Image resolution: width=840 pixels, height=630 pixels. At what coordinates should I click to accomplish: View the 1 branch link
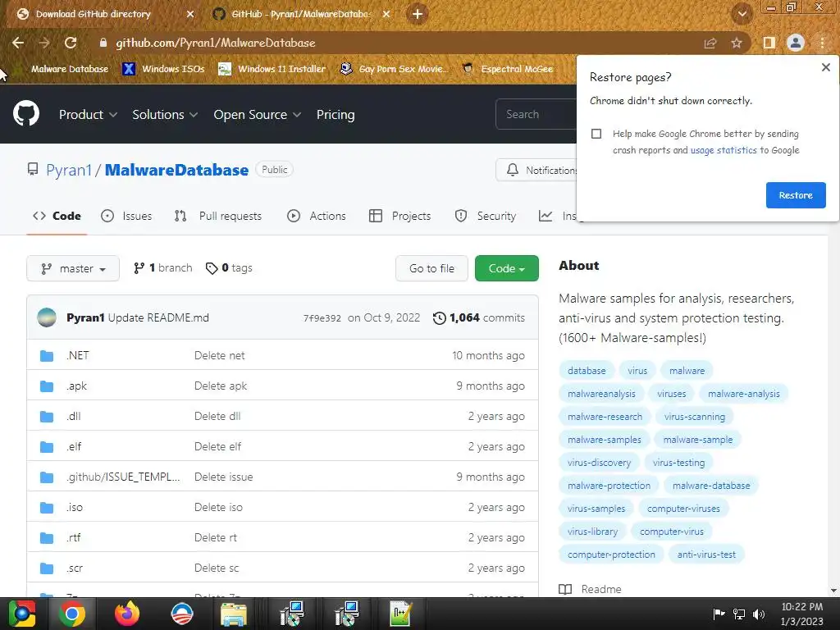[163, 268]
